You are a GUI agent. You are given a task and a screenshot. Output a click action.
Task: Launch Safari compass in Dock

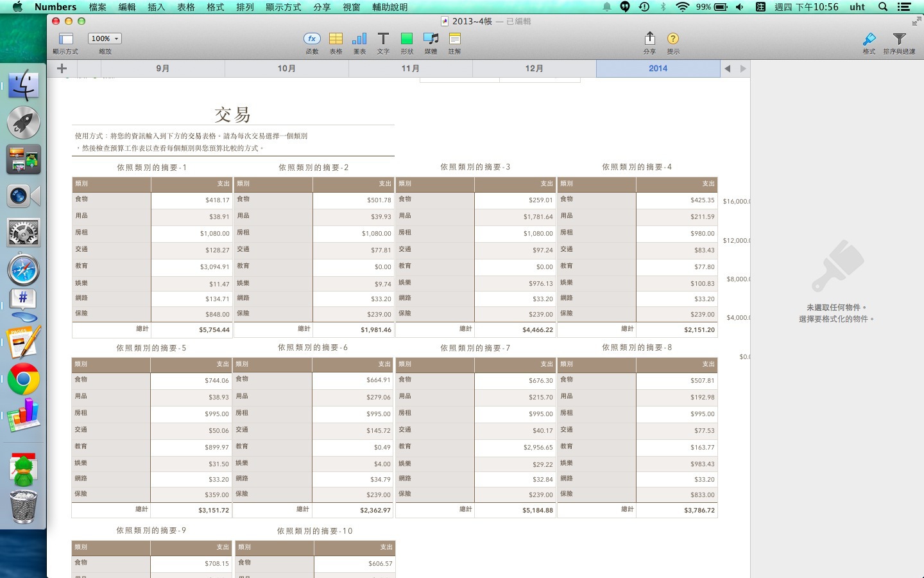(24, 270)
